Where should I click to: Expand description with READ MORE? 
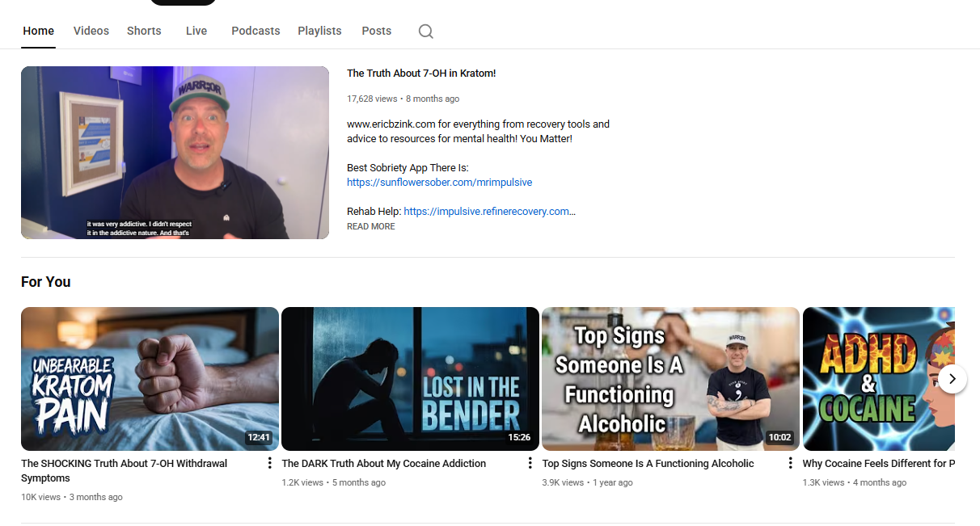(371, 227)
